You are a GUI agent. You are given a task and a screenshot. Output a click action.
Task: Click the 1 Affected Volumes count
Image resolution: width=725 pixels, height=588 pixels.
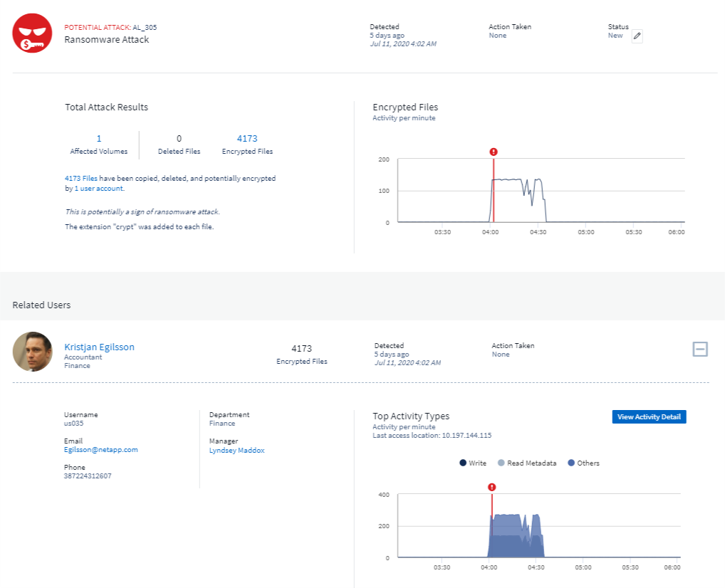[98, 139]
